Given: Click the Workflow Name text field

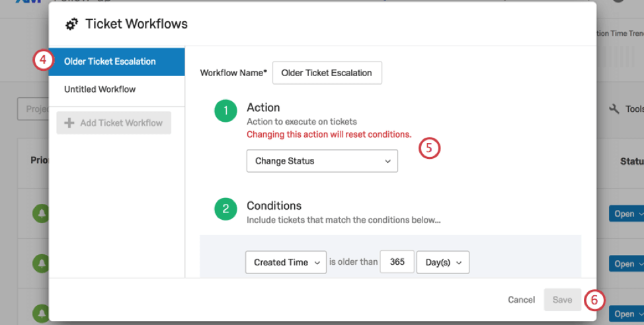Looking at the screenshot, I should [327, 73].
